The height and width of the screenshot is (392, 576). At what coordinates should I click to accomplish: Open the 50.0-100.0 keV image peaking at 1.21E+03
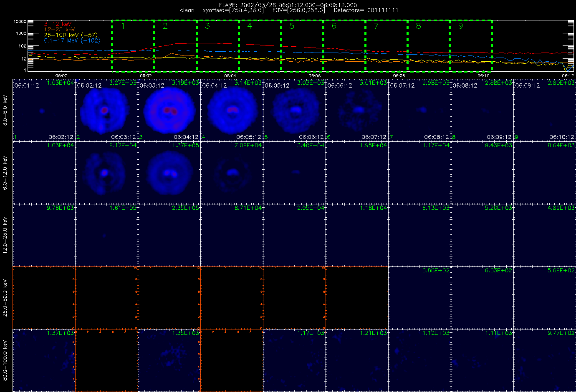coord(357,360)
